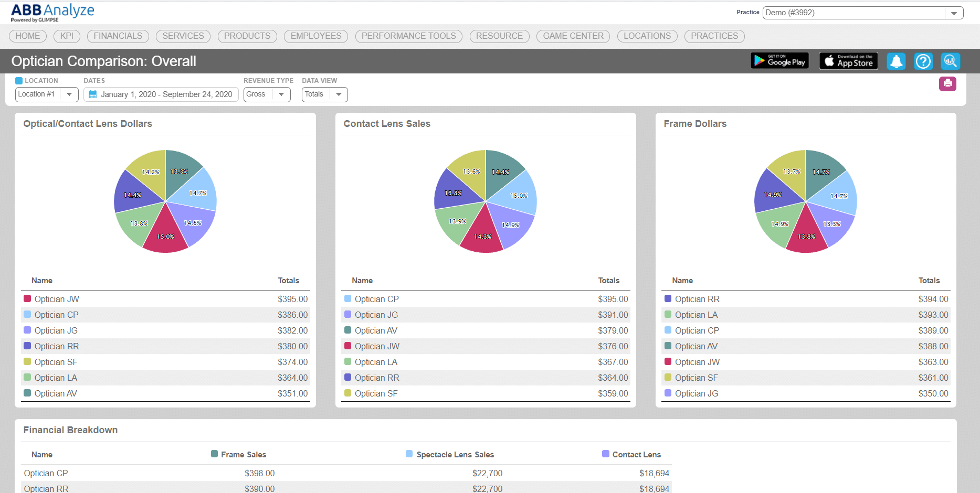980x493 pixels.
Task: Sort Financial Breakdown by Contact Lens header
Action: point(636,455)
